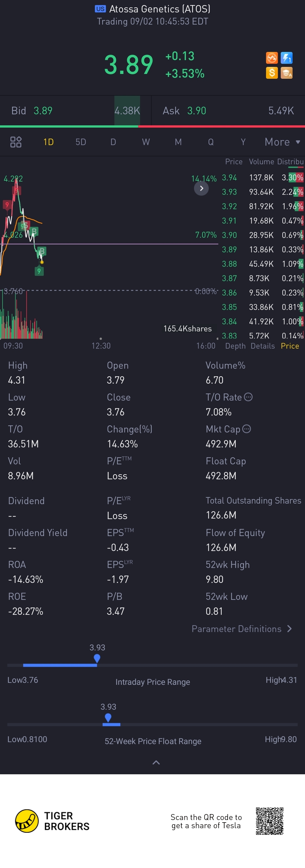Viewport: 305px width, 868px height.
Task: Tap the Flow of Equity value 126.6M
Action: [221, 547]
